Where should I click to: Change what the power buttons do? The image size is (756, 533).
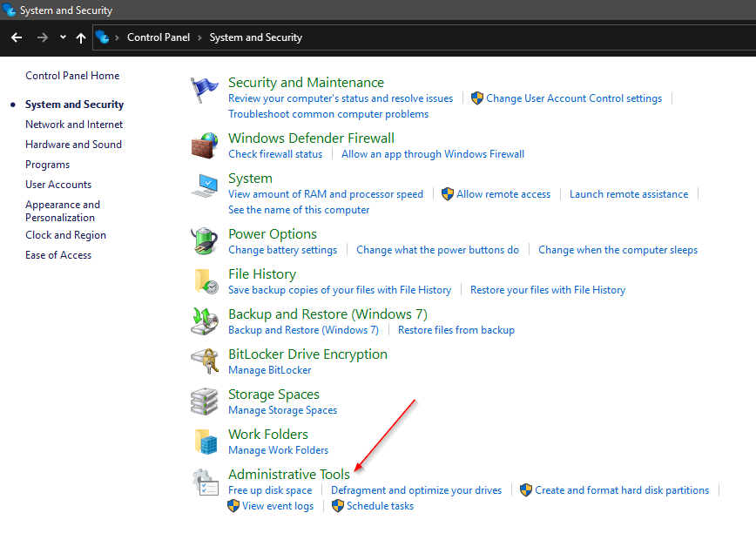click(437, 250)
